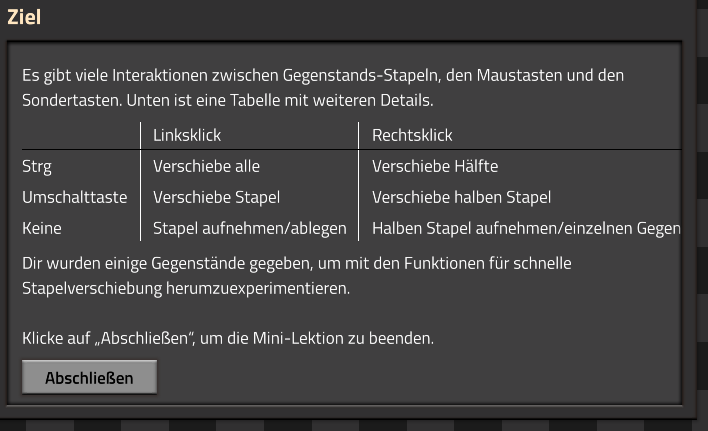Click the Abschließen button

coord(89,377)
